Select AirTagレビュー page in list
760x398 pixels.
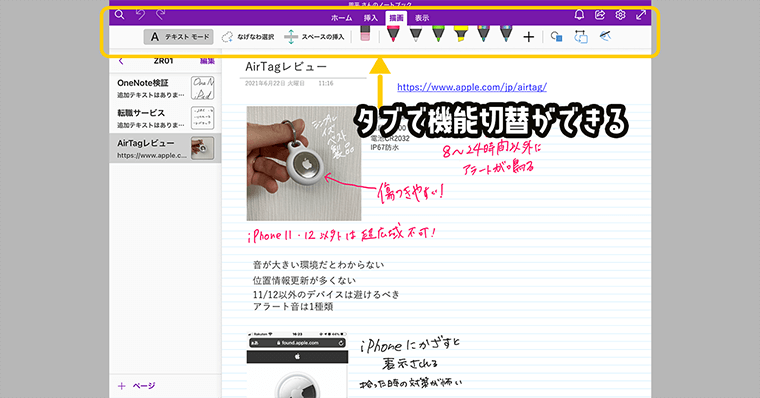point(165,148)
